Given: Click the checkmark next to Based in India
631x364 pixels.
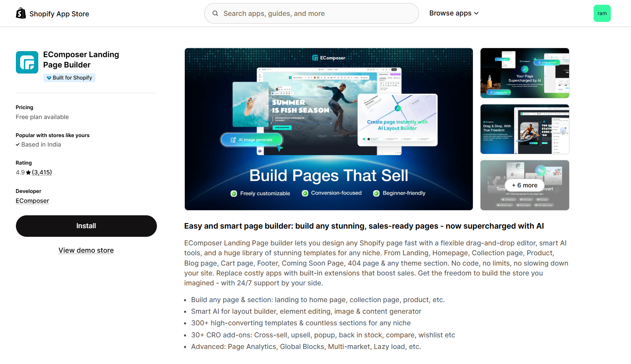Looking at the screenshot, I should pos(18,144).
